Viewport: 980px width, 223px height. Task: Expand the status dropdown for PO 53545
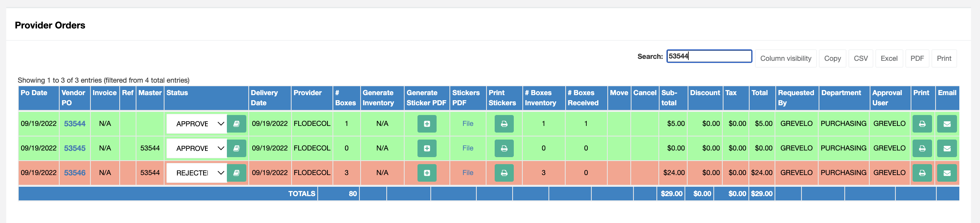pos(197,148)
